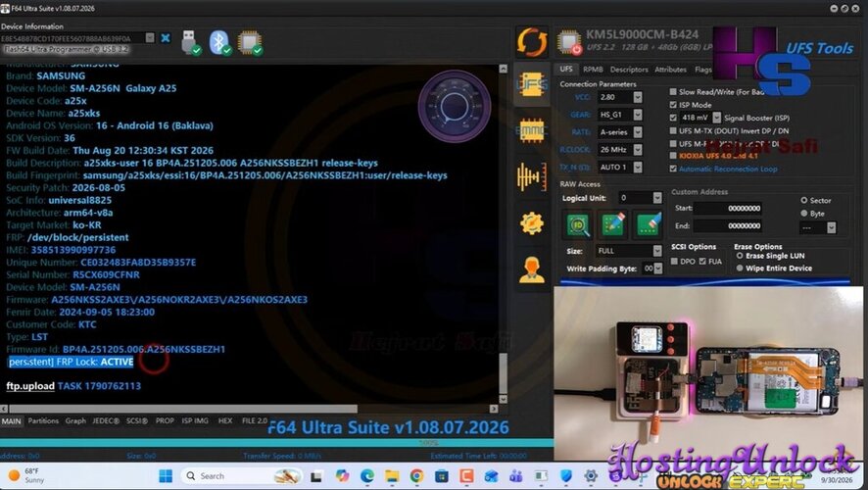The height and width of the screenshot is (490, 868).
Task: Toggle ISP Mode checkbox
Action: click(x=673, y=105)
